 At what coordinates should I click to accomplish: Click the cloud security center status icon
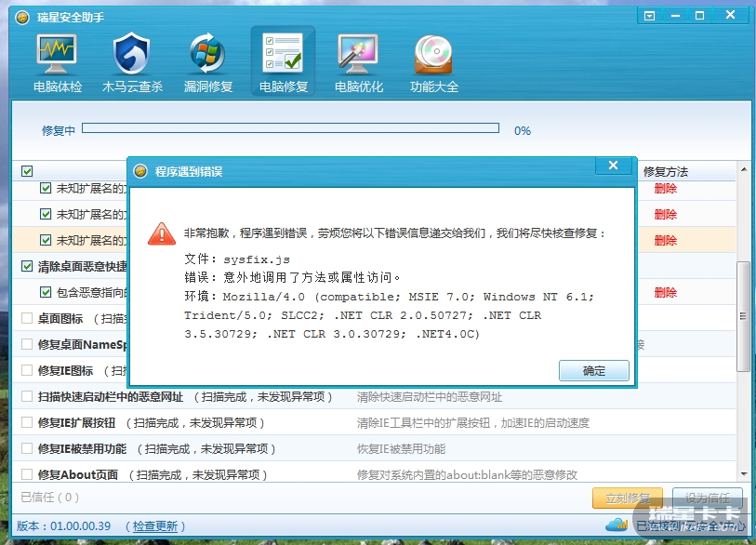(x=617, y=525)
